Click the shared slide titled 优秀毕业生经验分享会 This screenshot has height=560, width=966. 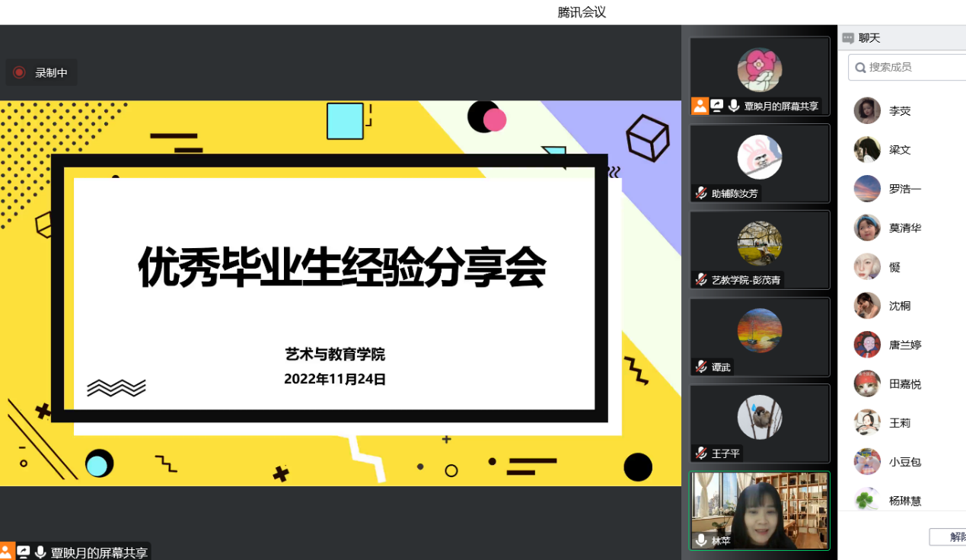coord(340,293)
